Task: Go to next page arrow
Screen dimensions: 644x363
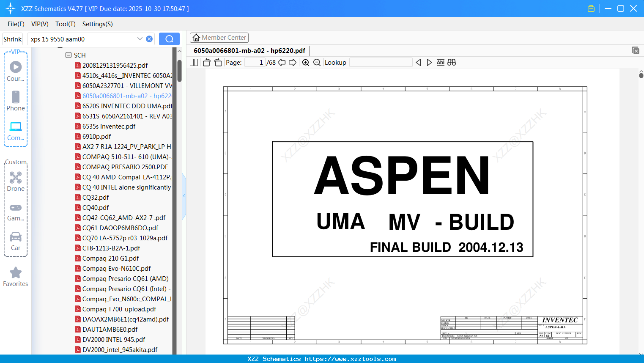Action: click(293, 63)
